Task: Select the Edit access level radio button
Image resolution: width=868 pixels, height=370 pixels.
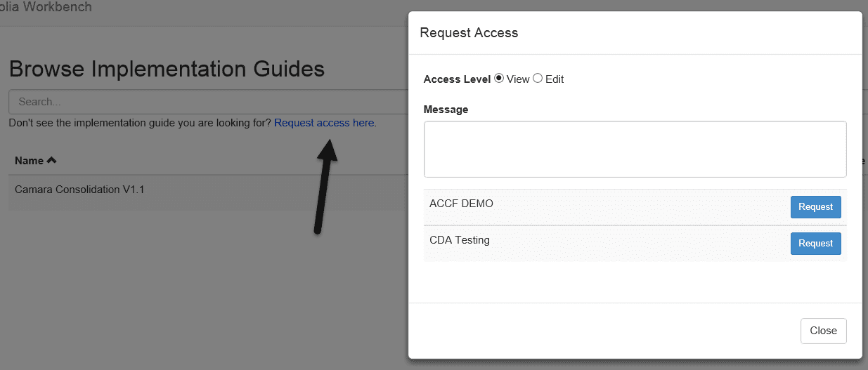Action: click(538, 79)
